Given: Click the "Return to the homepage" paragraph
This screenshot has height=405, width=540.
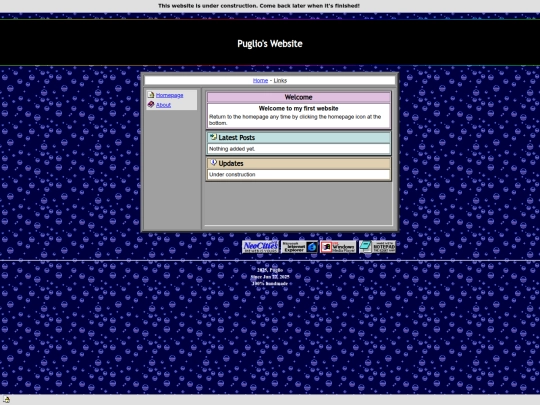Looking at the screenshot, I should pos(295,120).
